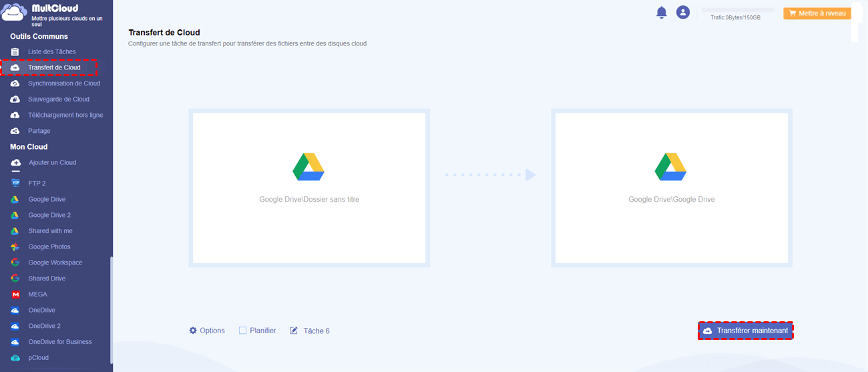Click the traffic usage progress bar
This screenshot has height=372, width=868.
tap(738, 10)
